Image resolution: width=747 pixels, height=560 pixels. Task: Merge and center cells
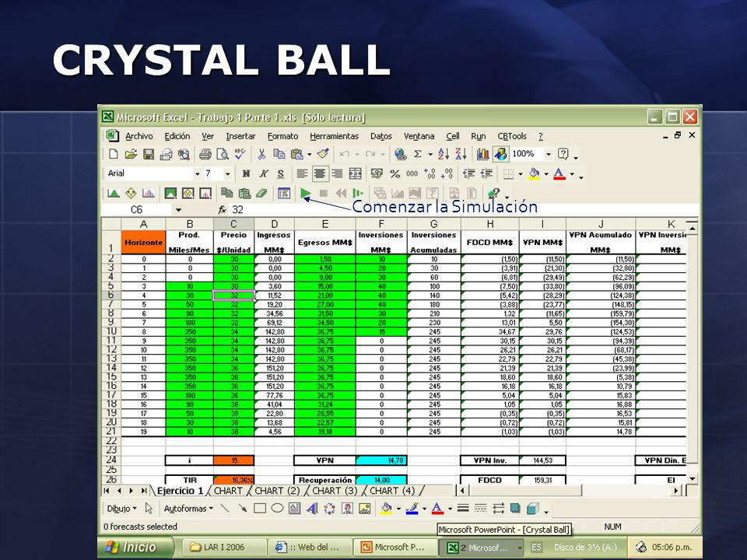click(355, 173)
